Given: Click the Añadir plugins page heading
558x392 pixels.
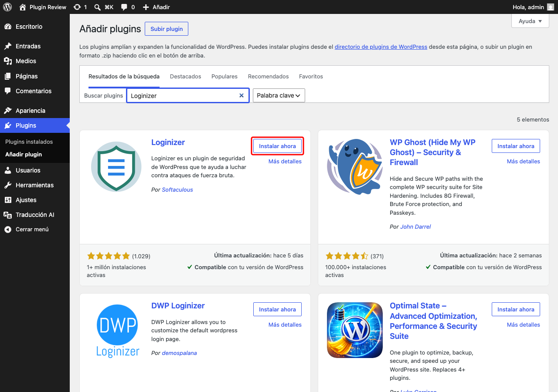Looking at the screenshot, I should [x=110, y=29].
